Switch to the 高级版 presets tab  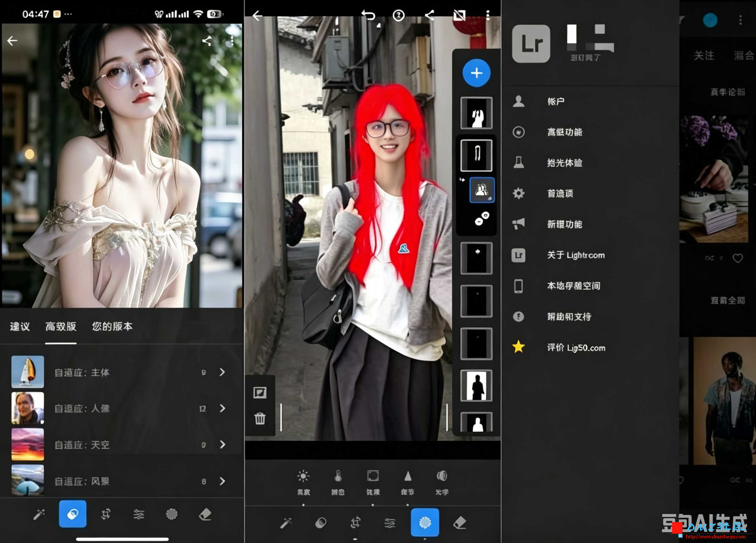click(61, 326)
